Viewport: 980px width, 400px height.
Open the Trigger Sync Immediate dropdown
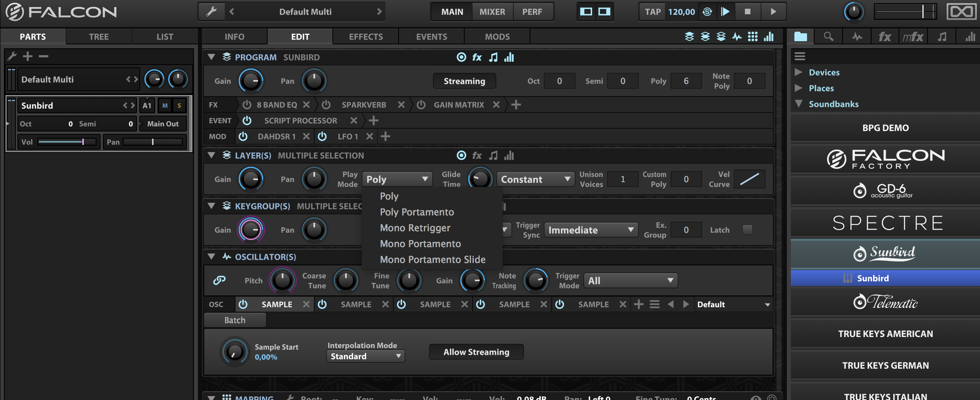coord(591,230)
